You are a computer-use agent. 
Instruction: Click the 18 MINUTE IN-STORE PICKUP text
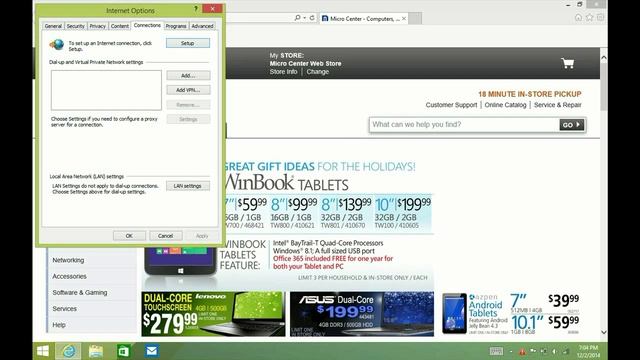pyautogui.click(x=530, y=94)
